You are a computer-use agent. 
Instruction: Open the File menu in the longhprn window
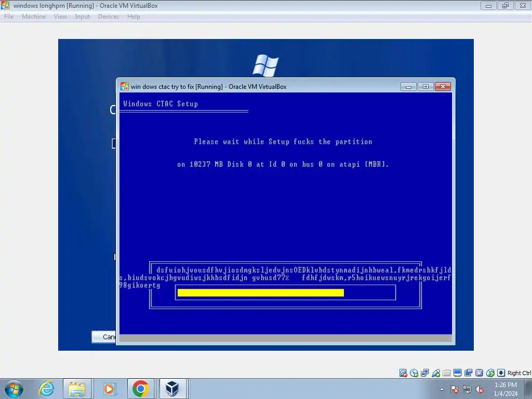coord(9,16)
